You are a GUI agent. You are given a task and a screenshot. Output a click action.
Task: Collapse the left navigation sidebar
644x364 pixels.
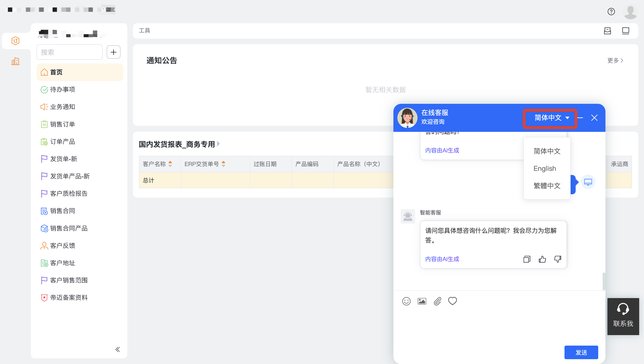click(x=117, y=349)
